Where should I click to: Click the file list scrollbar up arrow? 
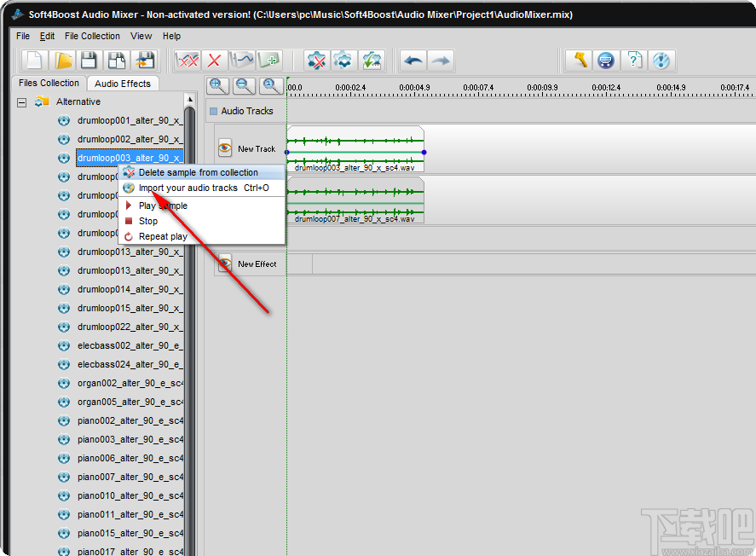pos(190,99)
